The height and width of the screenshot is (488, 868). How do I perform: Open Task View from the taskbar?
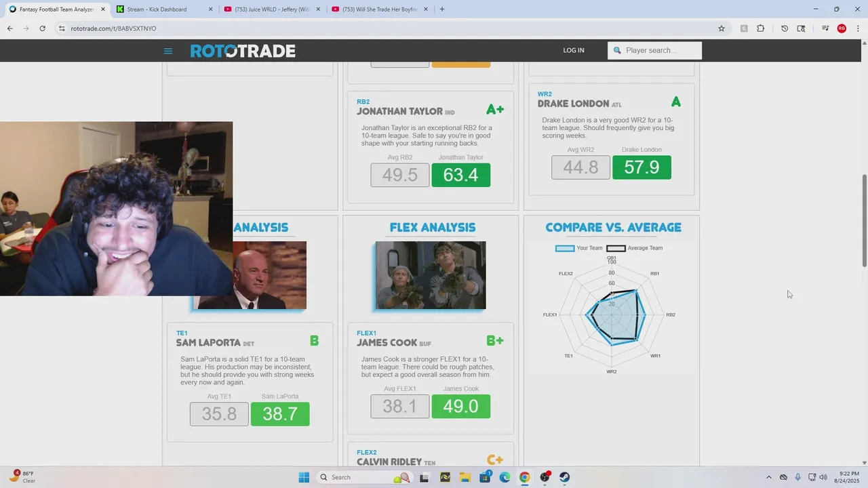(x=425, y=477)
